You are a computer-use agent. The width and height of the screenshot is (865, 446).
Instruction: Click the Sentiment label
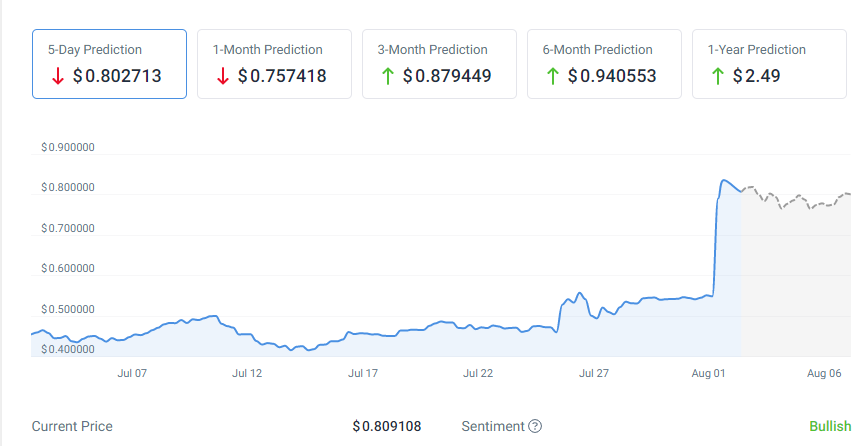[493, 426]
